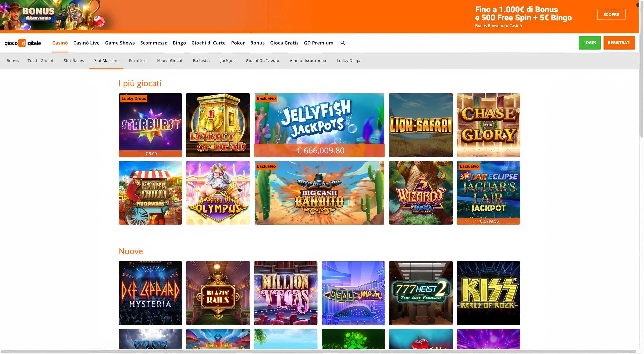Click the green LOGIN button
644x354 pixels.
tap(589, 43)
